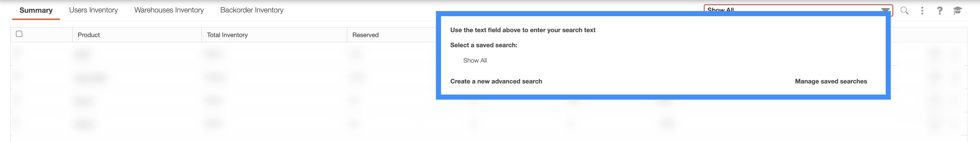
Task: Go to the Backorder Inventory tab
Action: pos(252,10)
